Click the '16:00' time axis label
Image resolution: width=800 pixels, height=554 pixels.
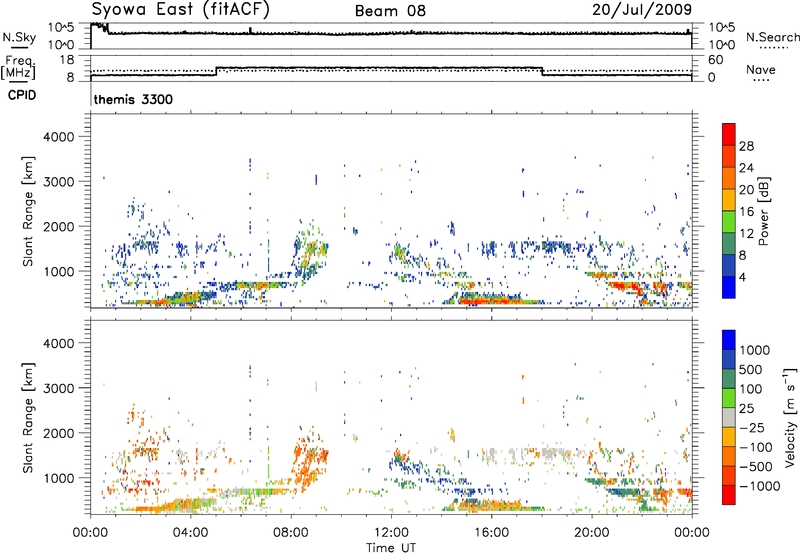coord(491,533)
